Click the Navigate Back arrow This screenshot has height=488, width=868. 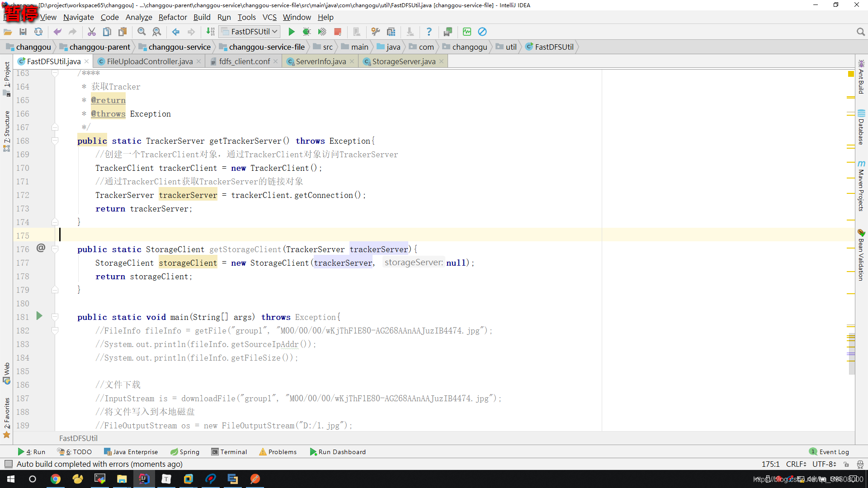pyautogui.click(x=176, y=32)
